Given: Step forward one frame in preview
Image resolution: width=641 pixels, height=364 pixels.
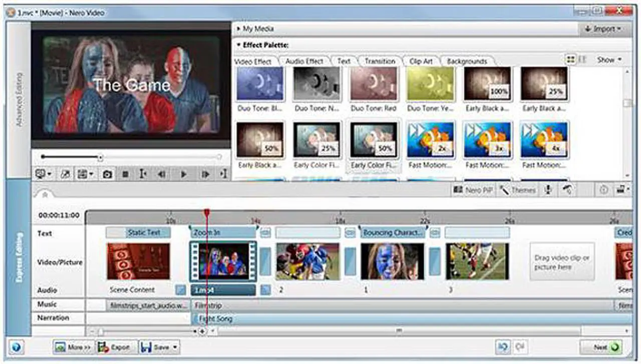Looking at the screenshot, I should coord(205,174).
